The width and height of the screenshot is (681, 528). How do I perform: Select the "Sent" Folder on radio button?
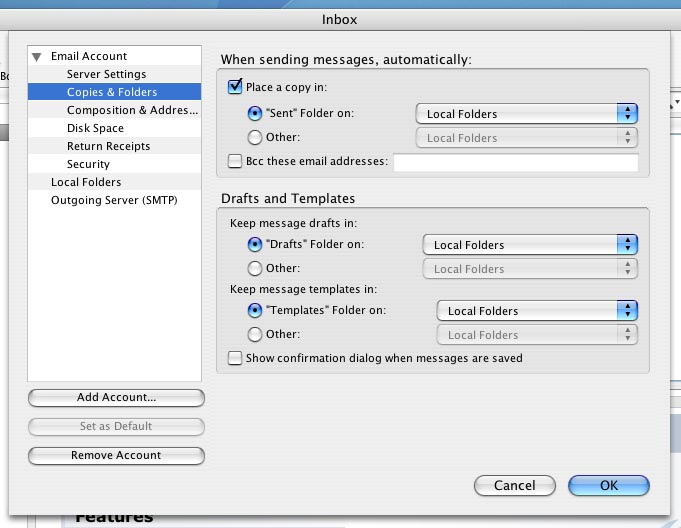pyautogui.click(x=255, y=114)
